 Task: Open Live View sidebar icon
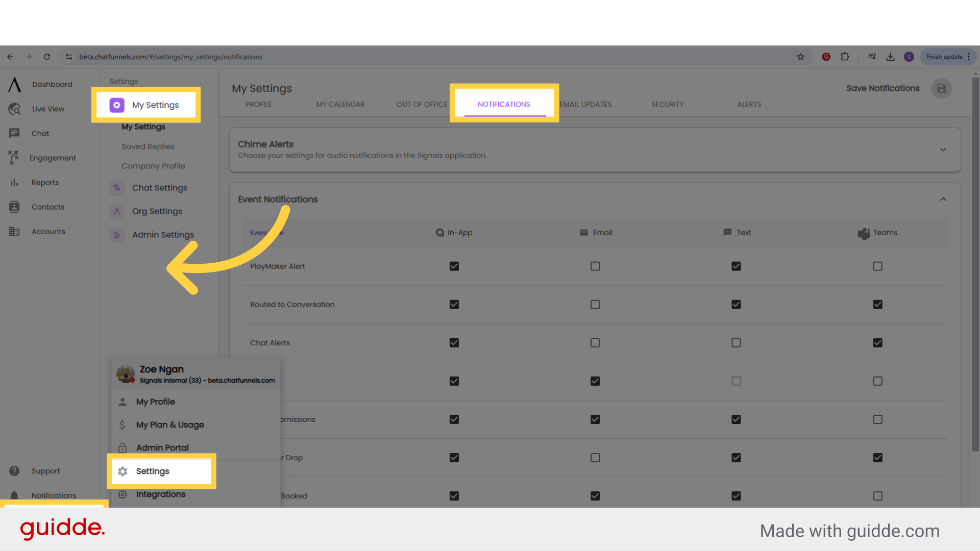15,109
